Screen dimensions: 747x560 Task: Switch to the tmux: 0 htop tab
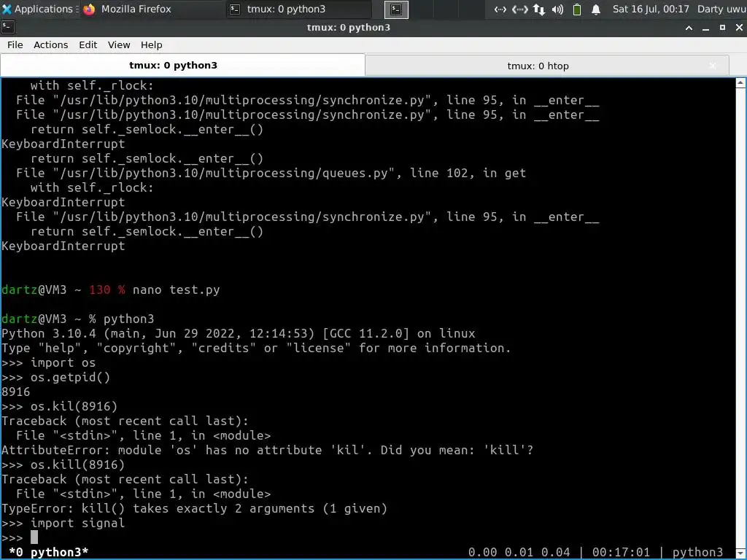(538, 66)
